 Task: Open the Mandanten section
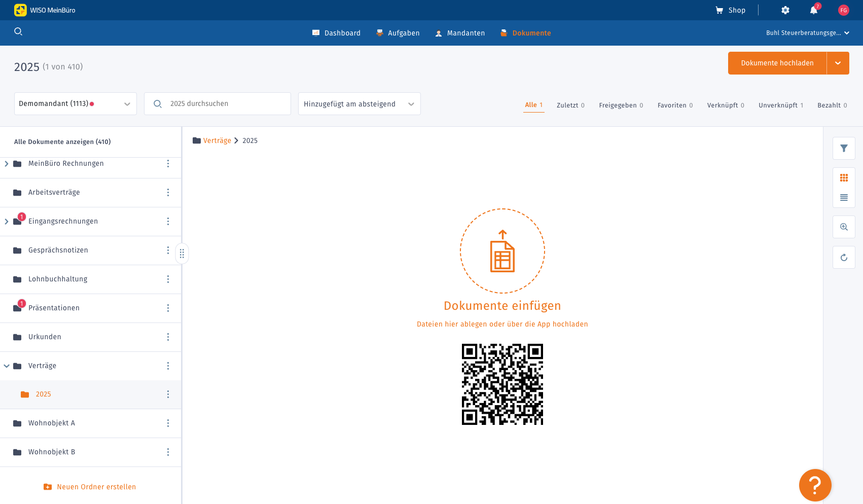point(460,33)
